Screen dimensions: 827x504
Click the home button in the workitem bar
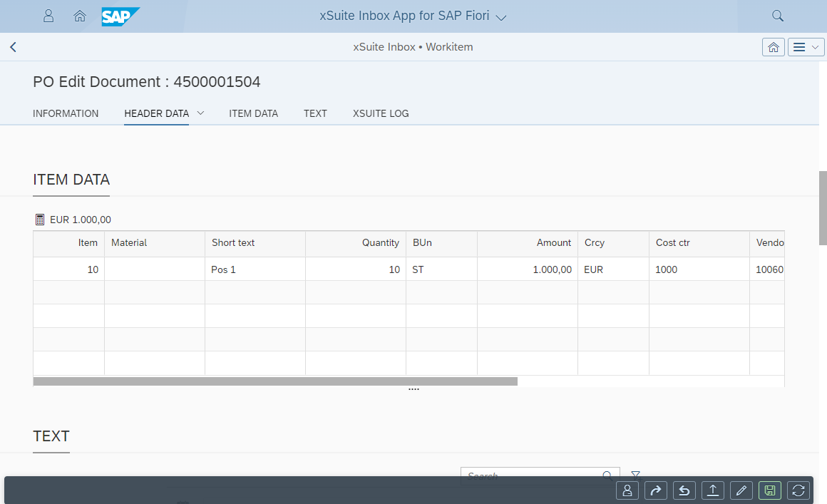(x=773, y=47)
